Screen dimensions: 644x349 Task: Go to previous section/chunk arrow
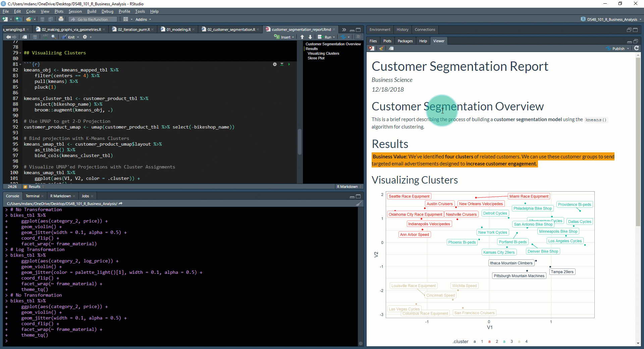[302, 37]
